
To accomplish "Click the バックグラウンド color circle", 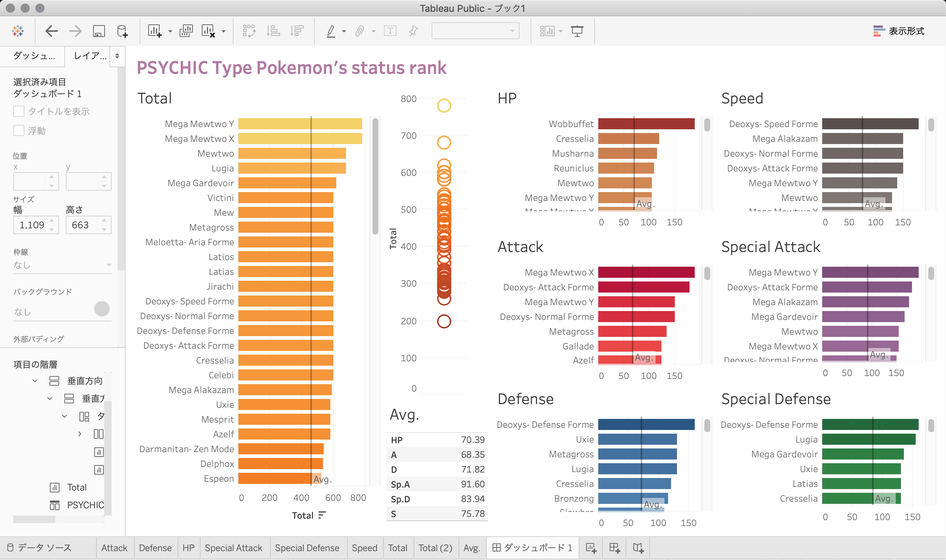I will pos(102,309).
